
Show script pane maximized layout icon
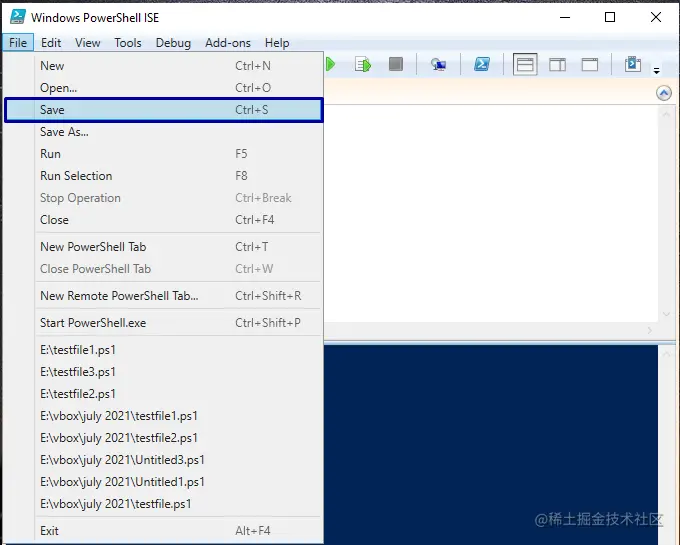pos(590,65)
